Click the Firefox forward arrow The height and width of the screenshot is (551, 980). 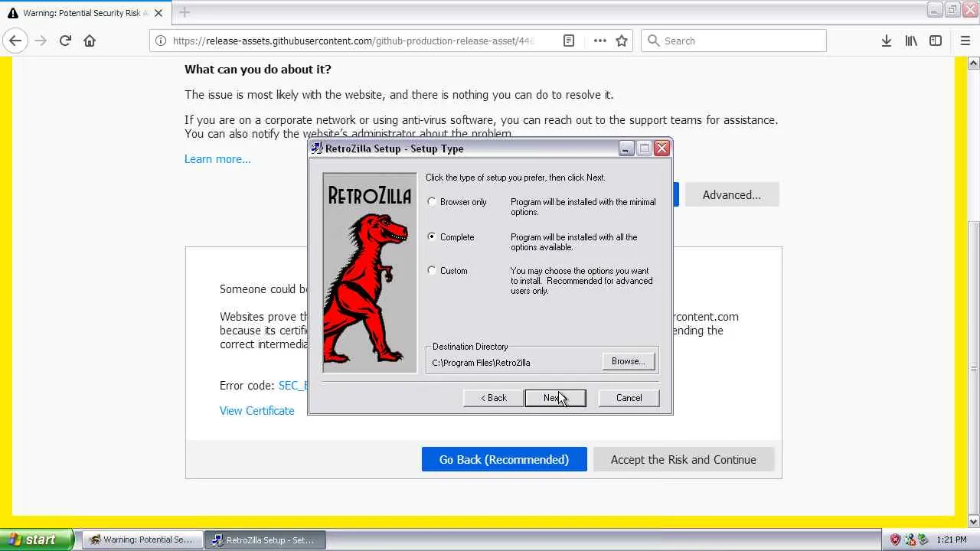(41, 41)
